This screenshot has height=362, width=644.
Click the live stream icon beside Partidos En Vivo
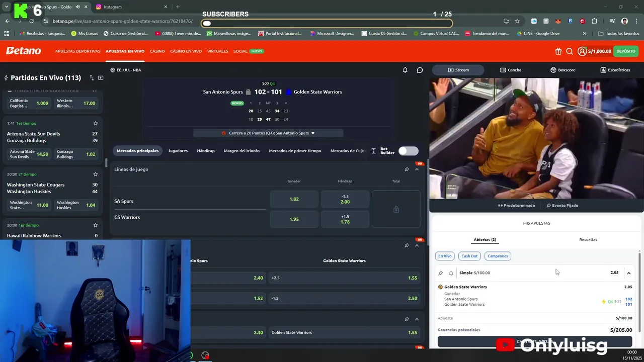pos(101,78)
